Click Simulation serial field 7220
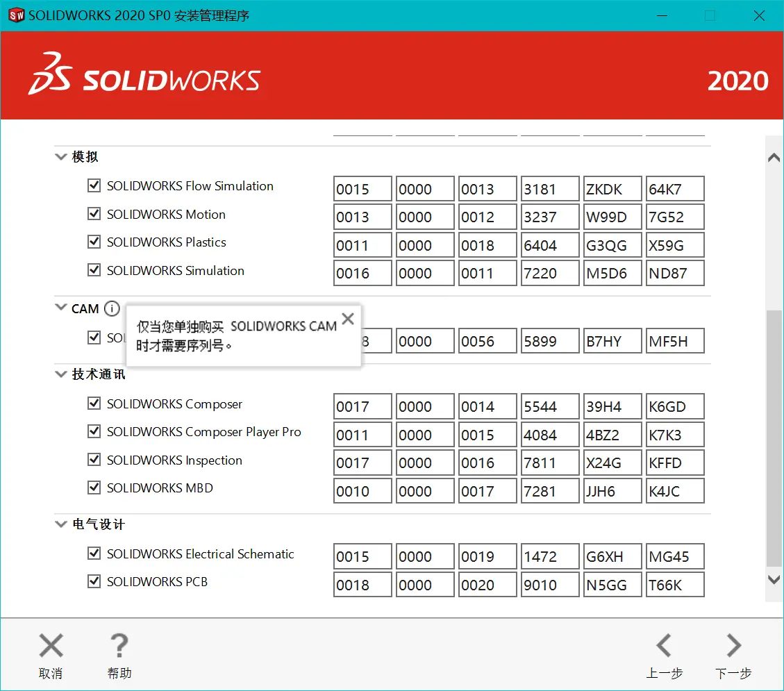Viewport: 784px width, 691px height. (550, 273)
